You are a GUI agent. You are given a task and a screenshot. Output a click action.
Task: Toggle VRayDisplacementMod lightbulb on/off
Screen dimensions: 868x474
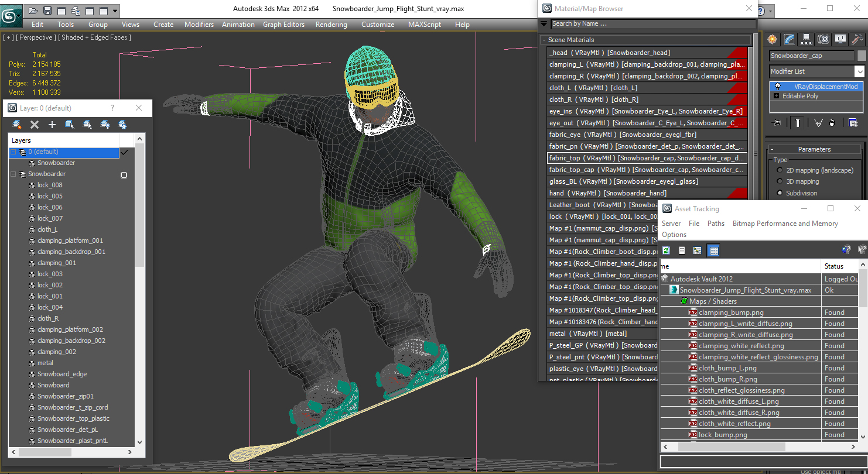pyautogui.click(x=777, y=87)
